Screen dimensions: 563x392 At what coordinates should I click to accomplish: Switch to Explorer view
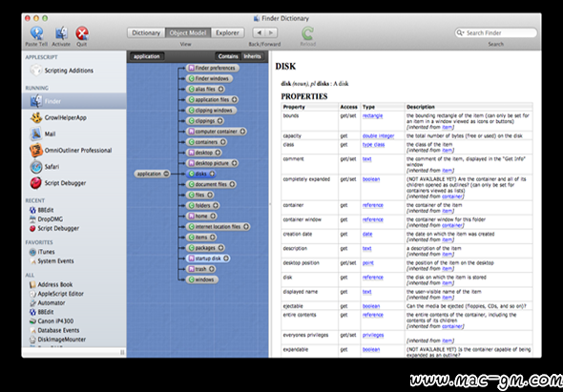[x=227, y=32]
